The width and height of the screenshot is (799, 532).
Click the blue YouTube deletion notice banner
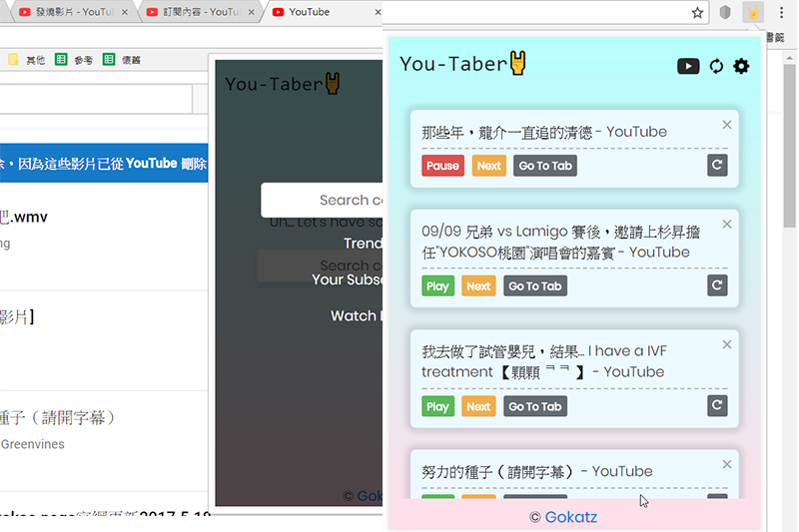point(104,163)
